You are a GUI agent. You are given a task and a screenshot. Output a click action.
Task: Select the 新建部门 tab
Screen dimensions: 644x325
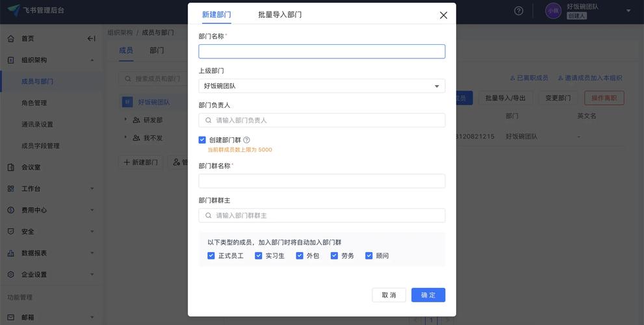(x=216, y=15)
